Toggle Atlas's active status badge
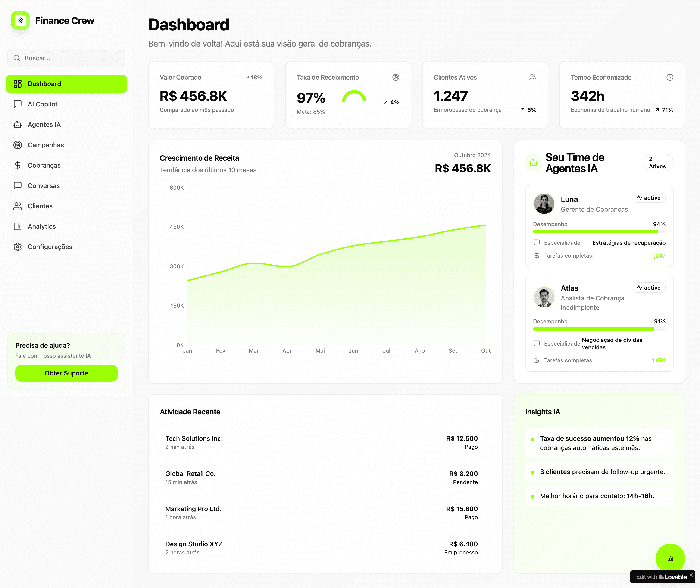The height and width of the screenshot is (588, 700). [648, 287]
